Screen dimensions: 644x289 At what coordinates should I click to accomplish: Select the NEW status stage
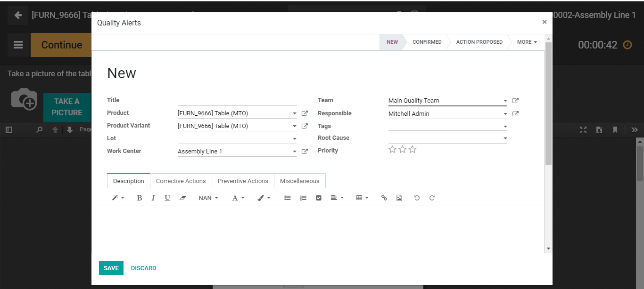(x=392, y=42)
